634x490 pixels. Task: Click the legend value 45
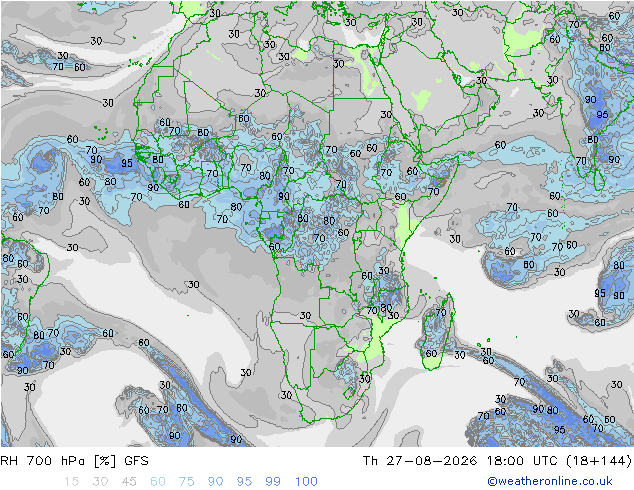point(129,481)
